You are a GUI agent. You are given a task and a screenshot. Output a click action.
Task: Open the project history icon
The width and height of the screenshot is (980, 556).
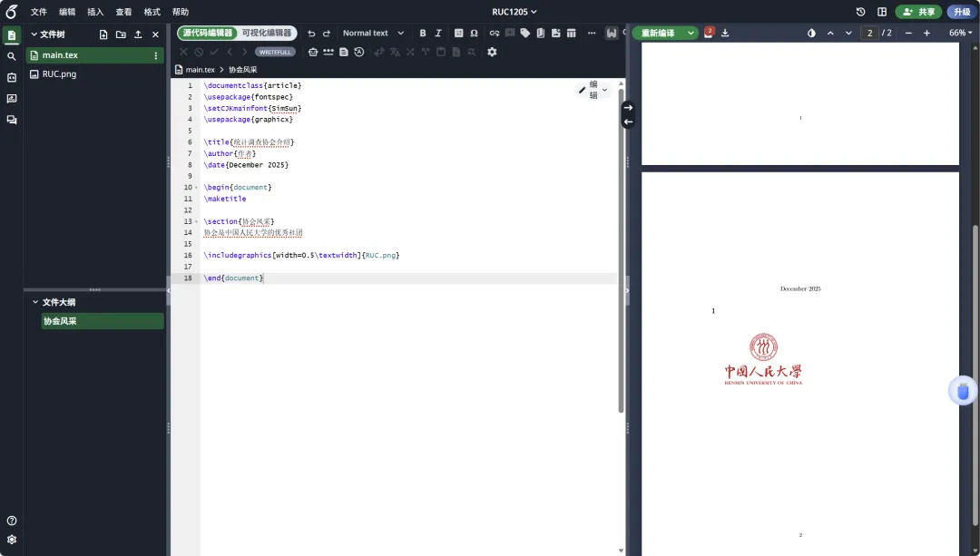(860, 12)
